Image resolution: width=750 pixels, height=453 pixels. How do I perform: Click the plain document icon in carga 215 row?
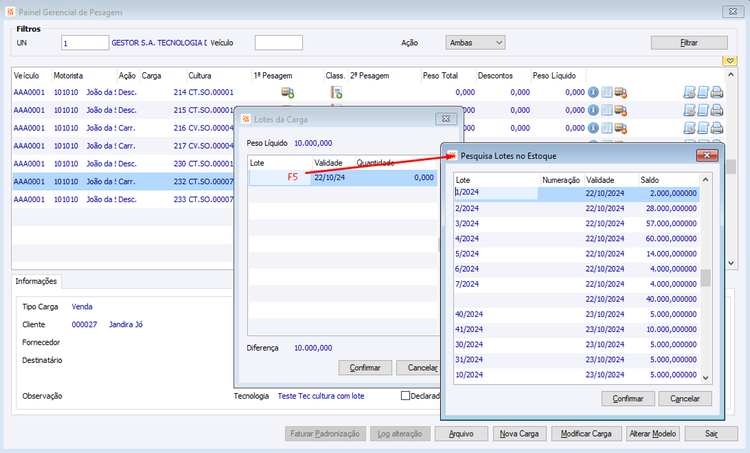[x=703, y=110]
